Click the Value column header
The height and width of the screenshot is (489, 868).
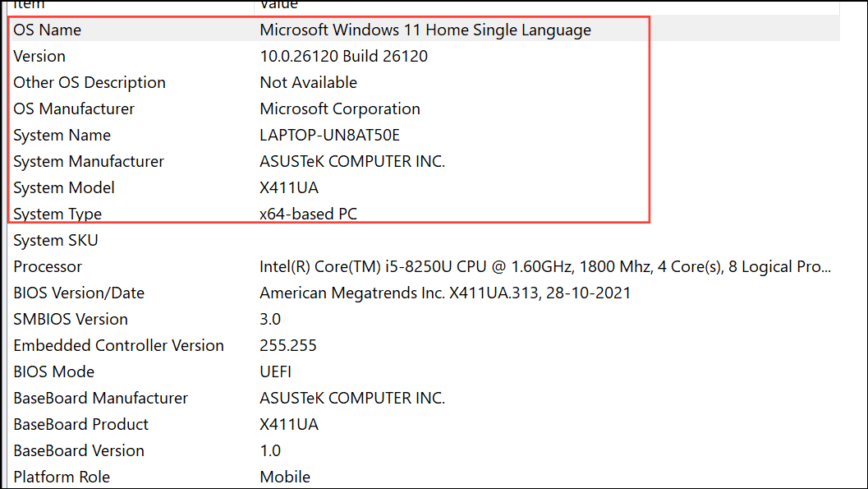pyautogui.click(x=274, y=5)
